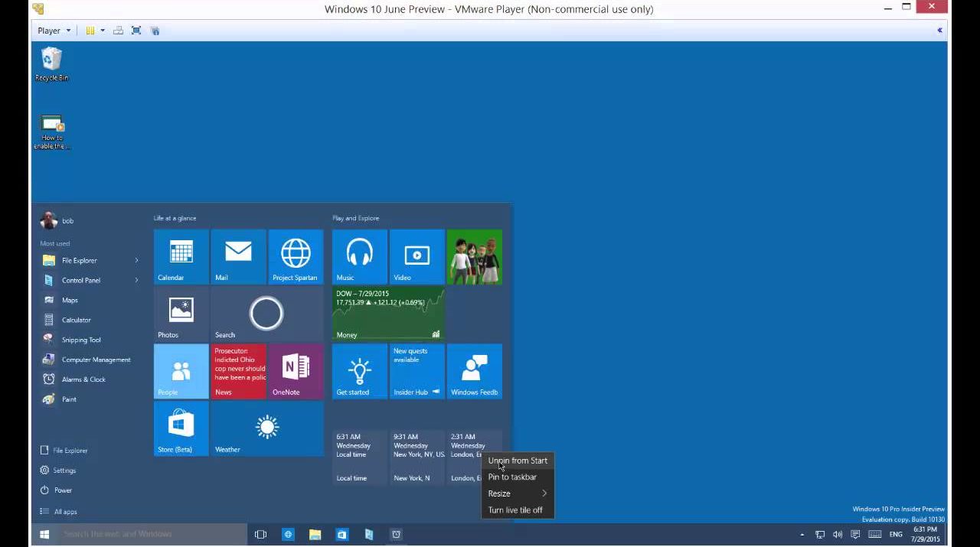
Task: Open Task View on the taskbar
Action: (x=260, y=535)
